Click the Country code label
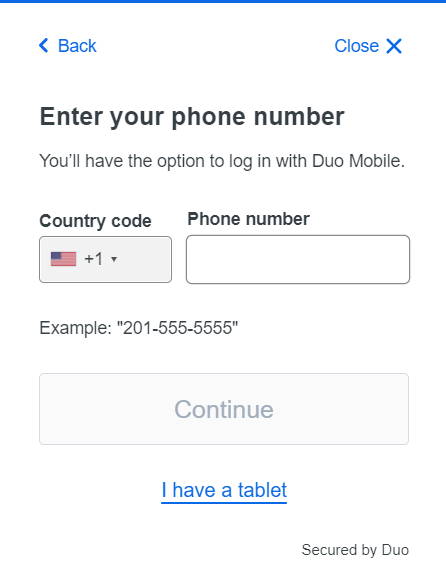 pos(95,221)
